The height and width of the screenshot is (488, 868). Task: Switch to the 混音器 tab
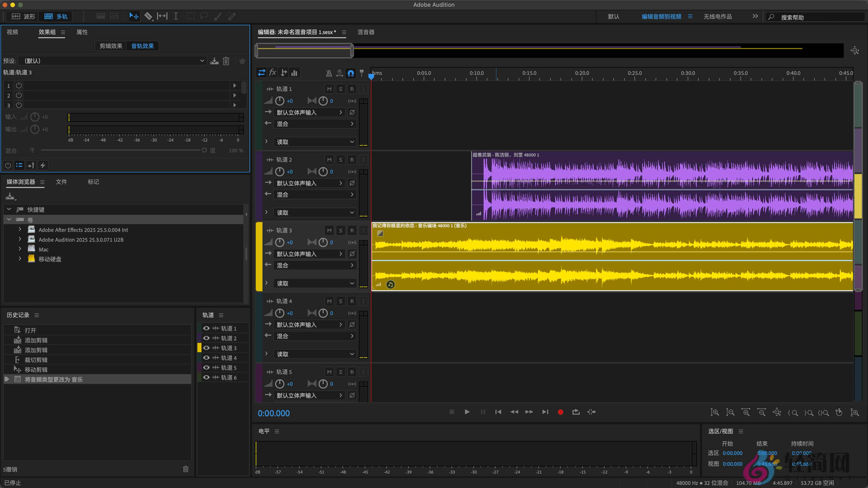pyautogui.click(x=366, y=32)
